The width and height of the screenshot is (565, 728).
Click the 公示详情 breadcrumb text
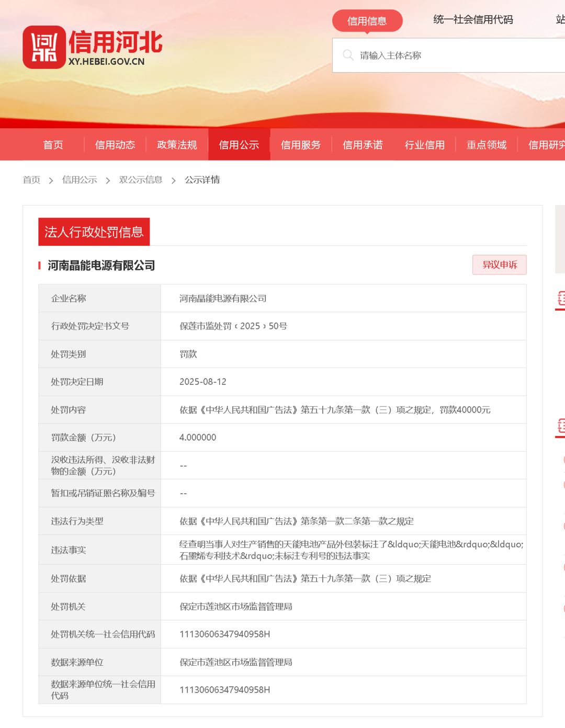202,180
